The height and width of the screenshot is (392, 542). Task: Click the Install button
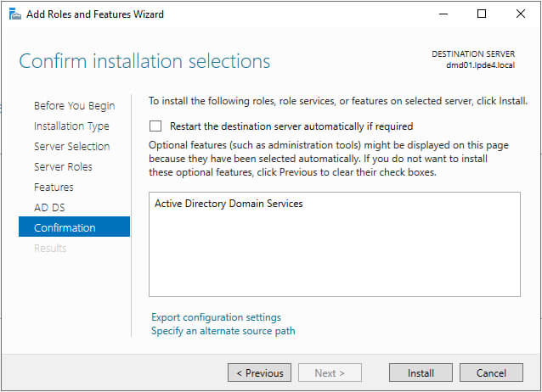tap(421, 372)
